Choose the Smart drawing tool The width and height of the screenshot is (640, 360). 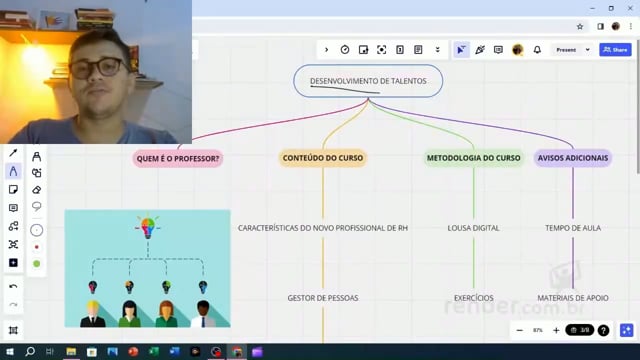pos(36,173)
